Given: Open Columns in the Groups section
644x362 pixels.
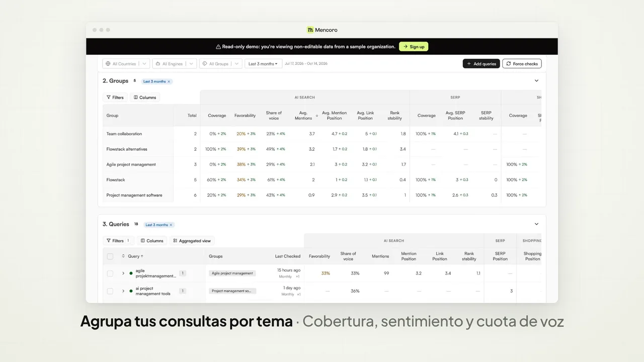Looking at the screenshot, I should coord(145,98).
